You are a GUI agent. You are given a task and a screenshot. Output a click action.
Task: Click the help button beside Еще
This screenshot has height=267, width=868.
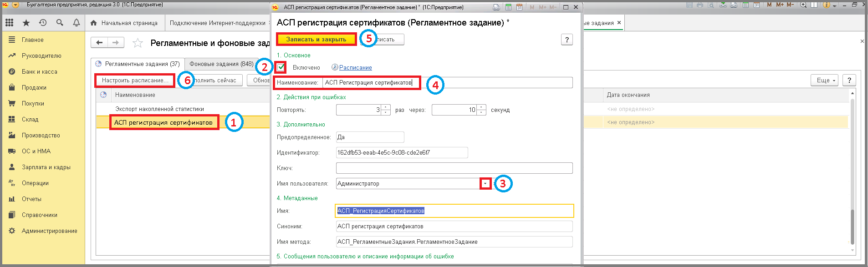849,80
